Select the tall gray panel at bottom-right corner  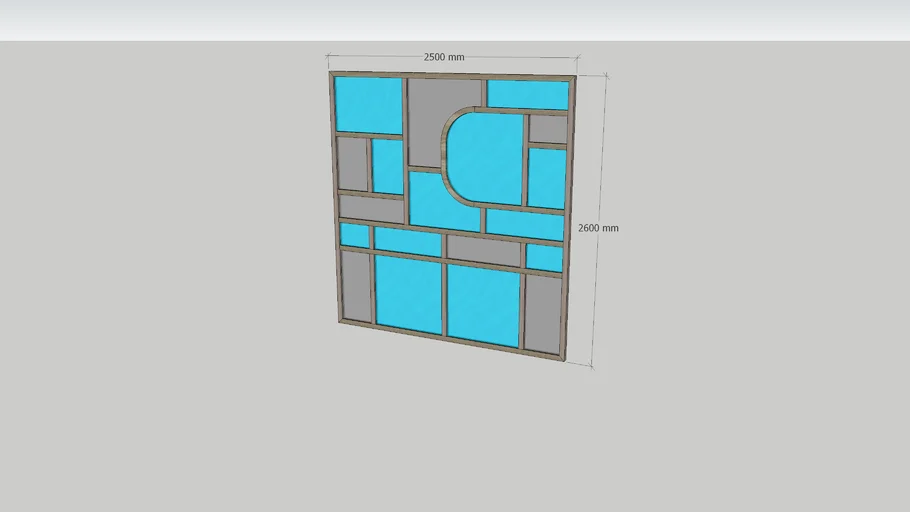(543, 313)
